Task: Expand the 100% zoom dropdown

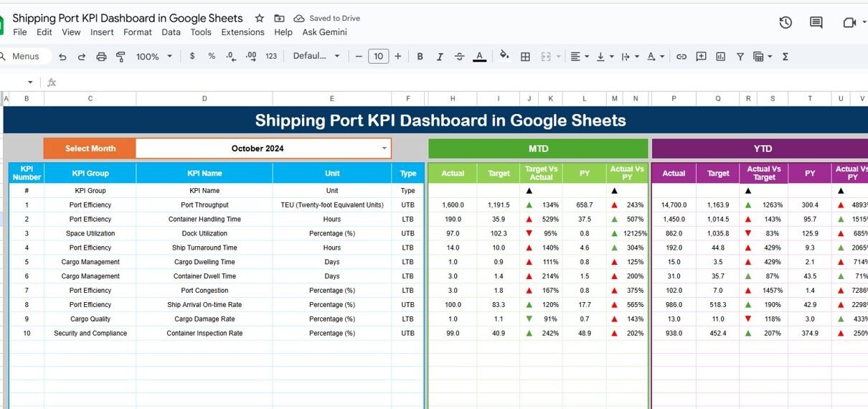Action: (154, 57)
